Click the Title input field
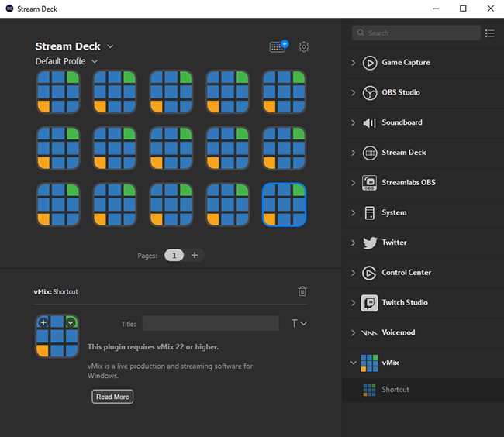The height and width of the screenshot is (437, 504). pos(210,324)
